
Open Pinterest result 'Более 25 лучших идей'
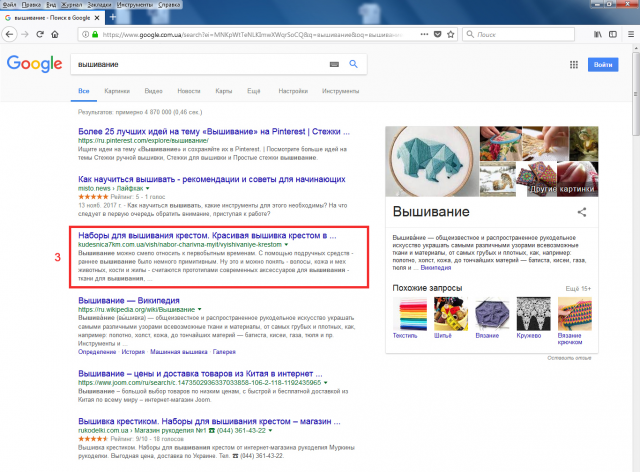tap(214, 131)
